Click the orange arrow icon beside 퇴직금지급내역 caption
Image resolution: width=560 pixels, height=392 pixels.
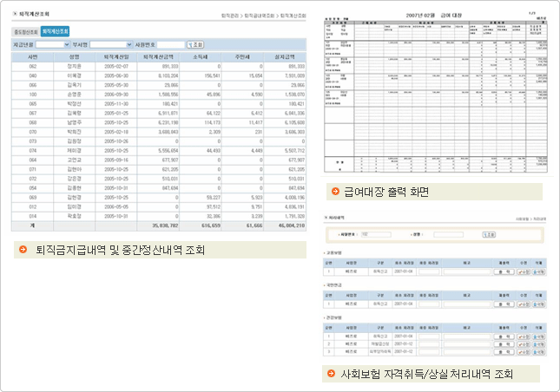[22, 251]
